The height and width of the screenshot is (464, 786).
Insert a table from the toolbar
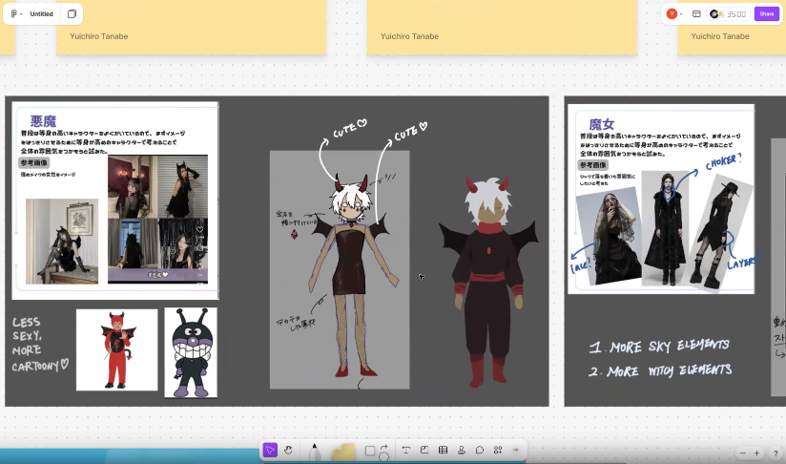[x=443, y=451]
